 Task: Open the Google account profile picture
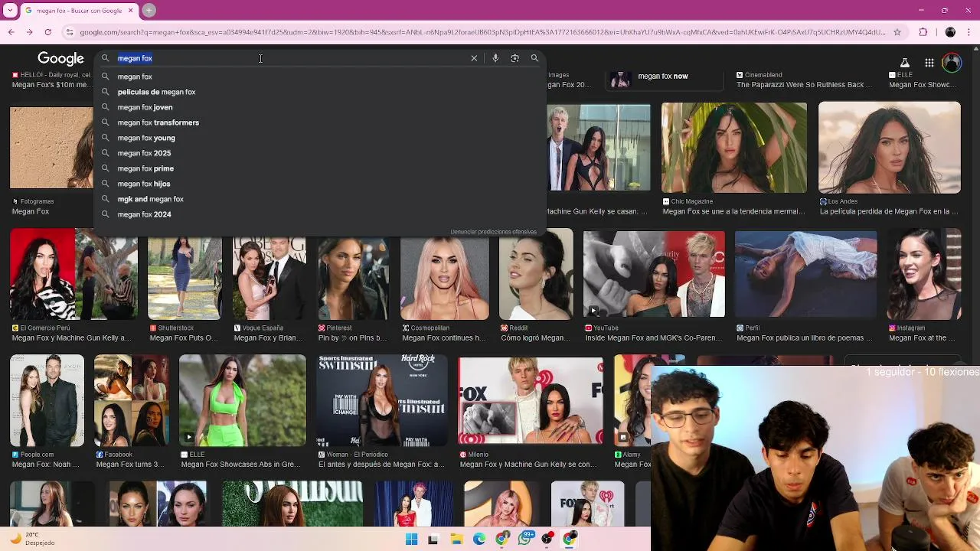952,63
